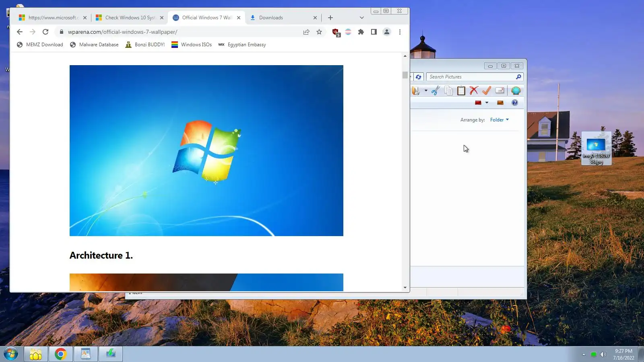644x362 pixels.
Task: Expand the Arrange by Folder dropdown
Action: point(500,120)
